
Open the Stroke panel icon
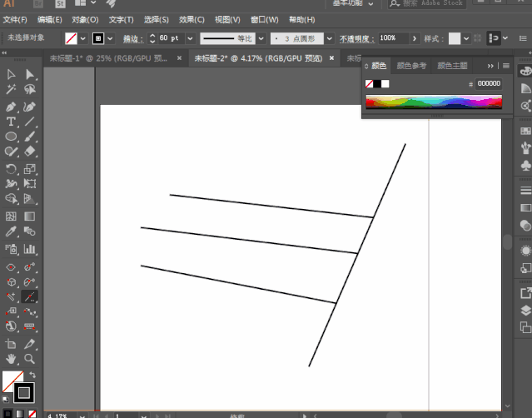pos(525,191)
